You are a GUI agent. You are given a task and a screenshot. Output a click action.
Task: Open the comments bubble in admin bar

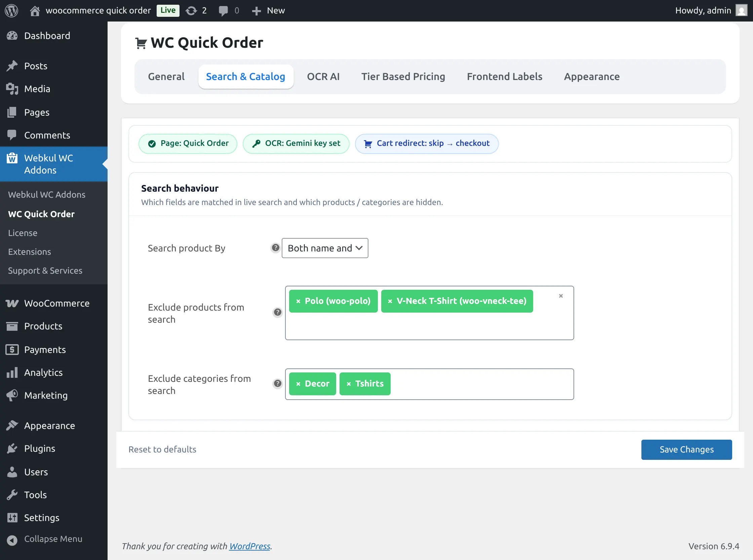tap(223, 11)
